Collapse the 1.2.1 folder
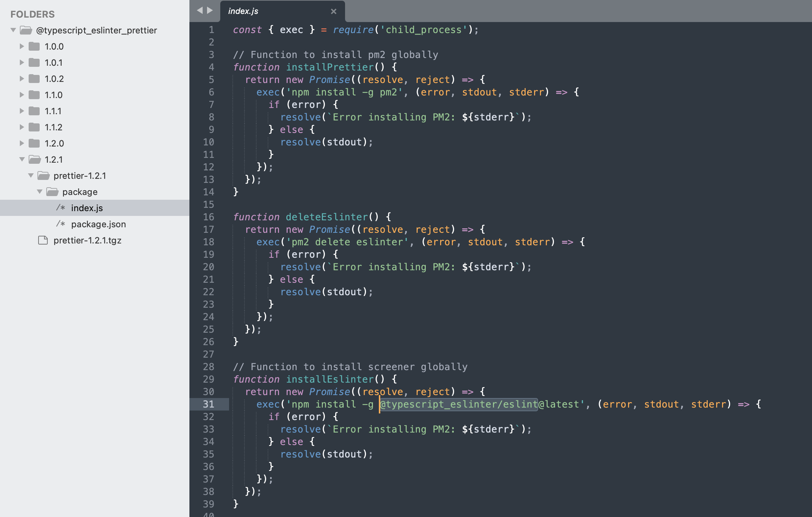The height and width of the screenshot is (517, 812). coord(21,159)
